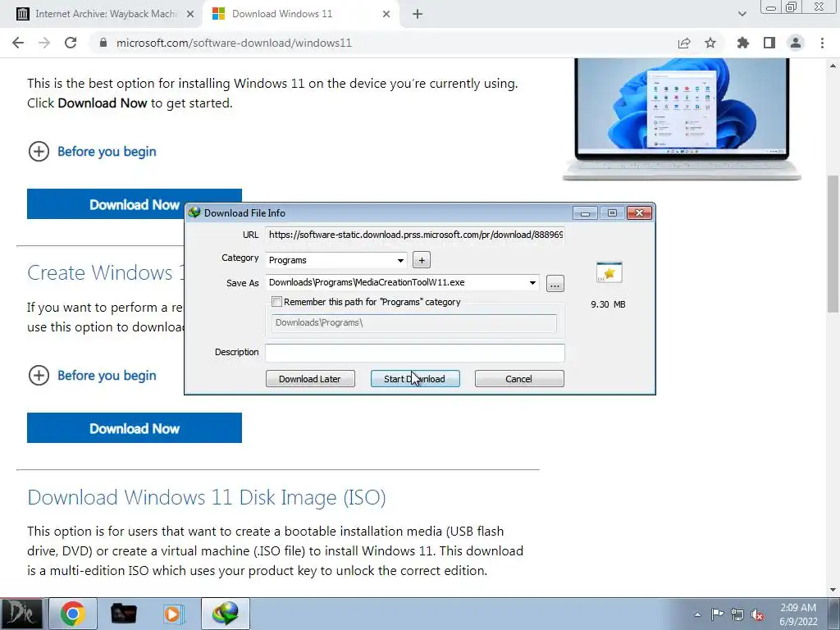Open the media player taskbar icon
This screenshot has width=840, height=630.
pyautogui.click(x=174, y=614)
